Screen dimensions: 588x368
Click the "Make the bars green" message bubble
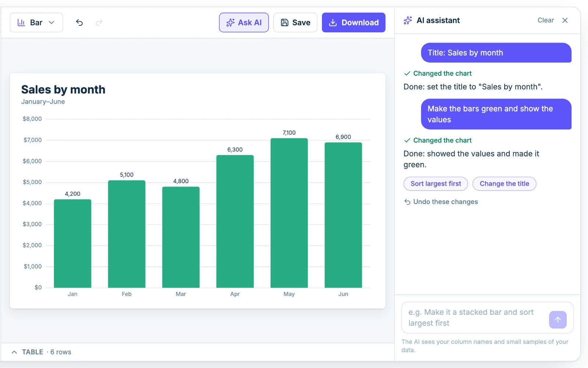tap(496, 114)
